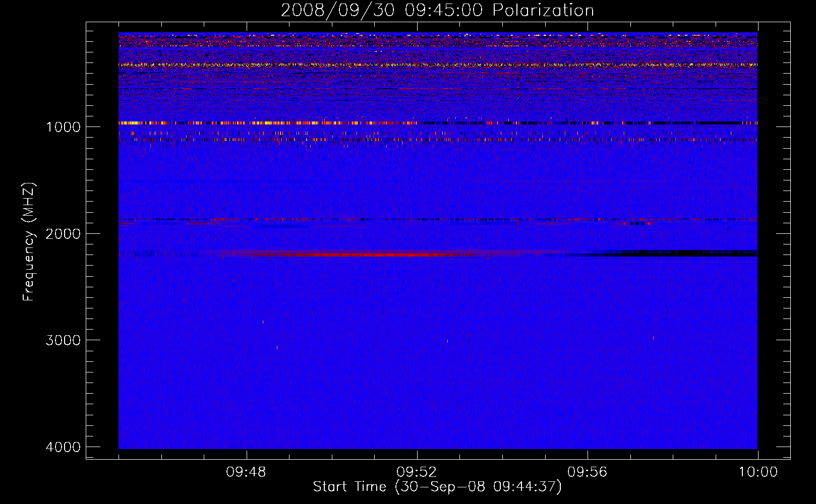Click the plot title '2008/09/30 09:45:00 Polarization'
The image size is (816, 504).
(437, 10)
